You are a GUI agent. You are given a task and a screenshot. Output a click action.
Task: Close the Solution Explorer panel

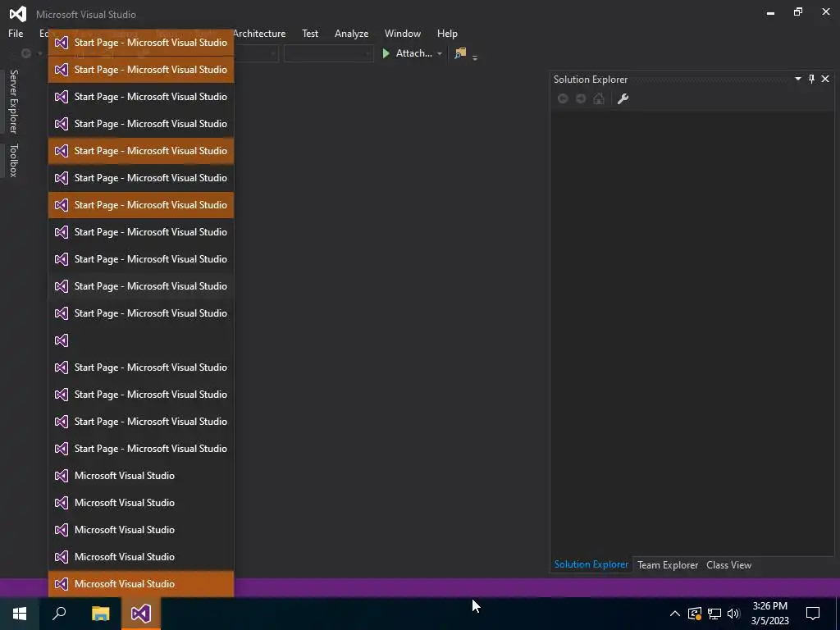(x=825, y=79)
